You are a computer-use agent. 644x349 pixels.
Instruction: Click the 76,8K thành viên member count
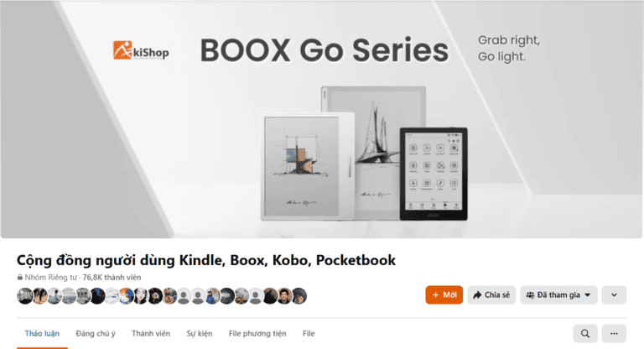(x=112, y=278)
